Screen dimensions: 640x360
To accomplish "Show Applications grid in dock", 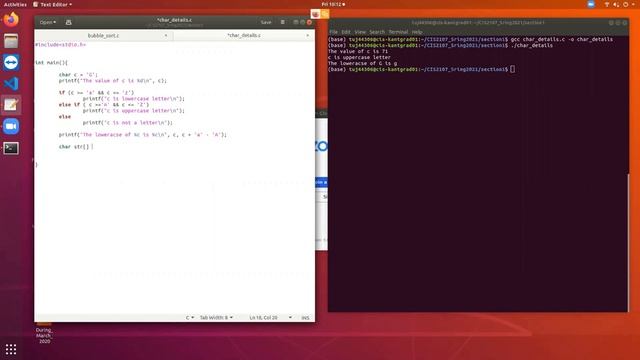I will [11, 349].
